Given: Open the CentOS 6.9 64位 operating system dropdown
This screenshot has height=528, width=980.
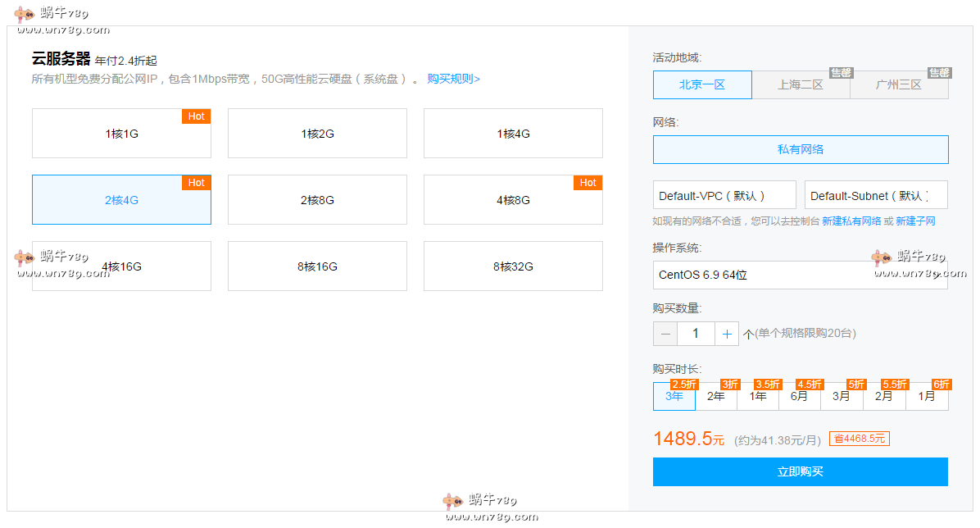Looking at the screenshot, I should [800, 275].
